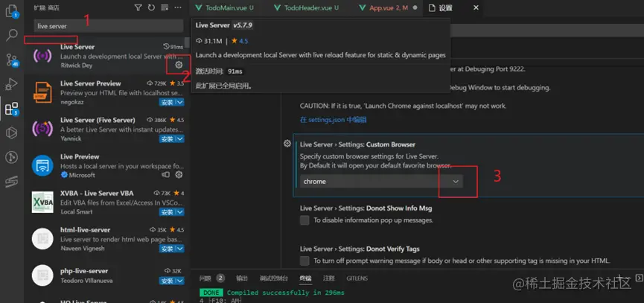644x303 pixels.
Task: Open the Extensions view in activity bar
Action: pyautogui.click(x=11, y=109)
